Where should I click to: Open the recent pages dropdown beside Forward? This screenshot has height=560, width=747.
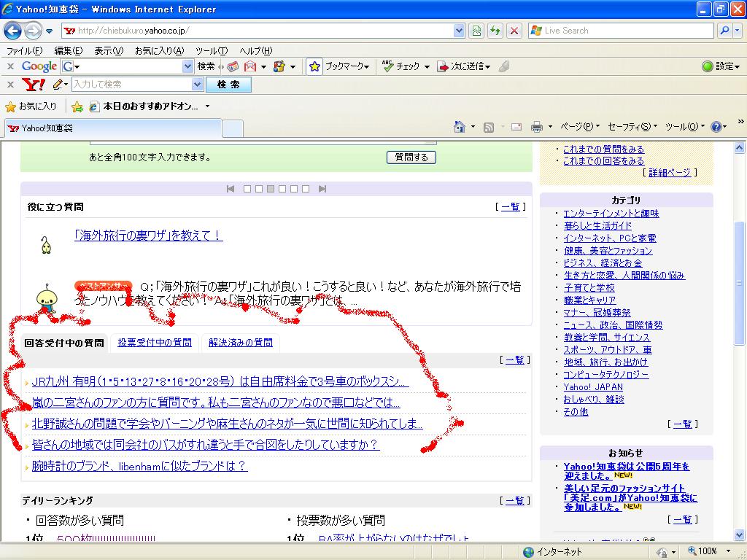pyautogui.click(x=49, y=31)
